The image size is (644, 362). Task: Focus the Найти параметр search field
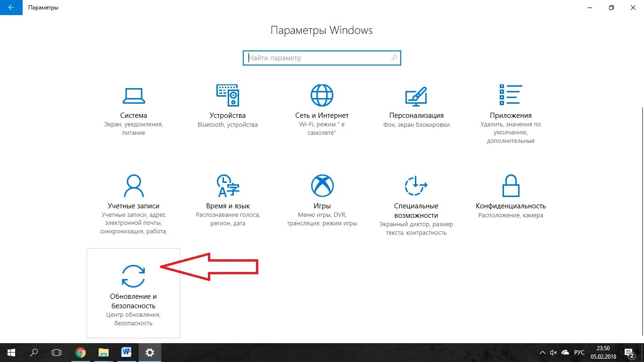[322, 58]
